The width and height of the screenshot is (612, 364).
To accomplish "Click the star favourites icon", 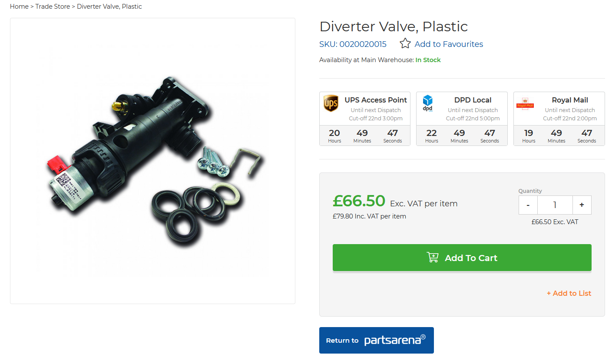I will [405, 43].
